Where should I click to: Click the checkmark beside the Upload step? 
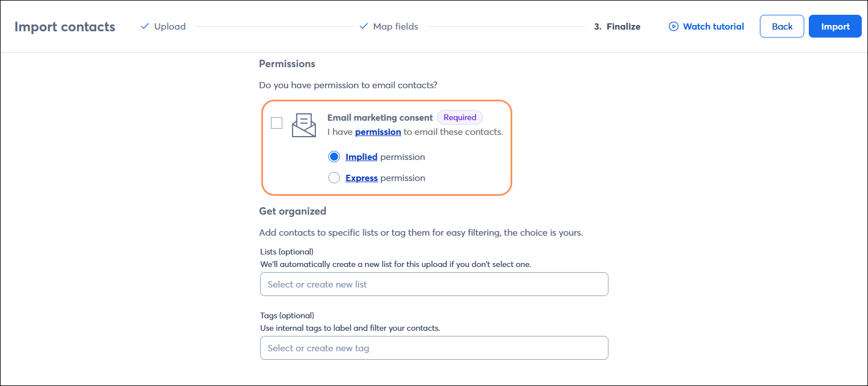(x=144, y=26)
